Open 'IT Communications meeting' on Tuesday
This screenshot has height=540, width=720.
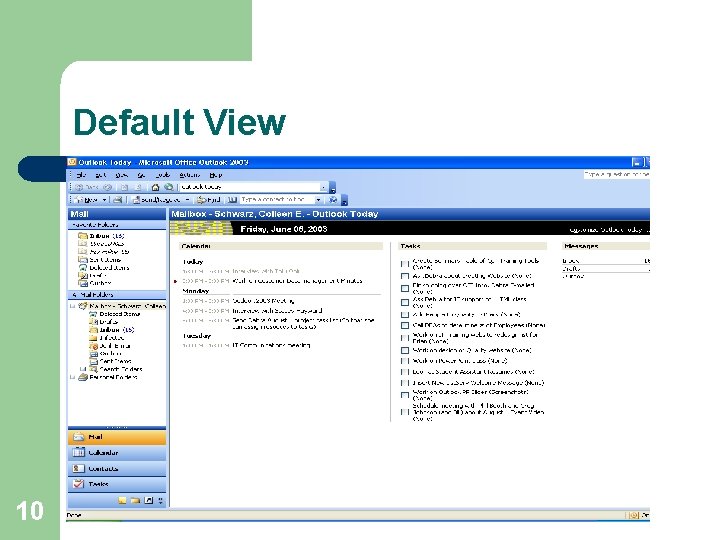pyautogui.click(x=272, y=345)
